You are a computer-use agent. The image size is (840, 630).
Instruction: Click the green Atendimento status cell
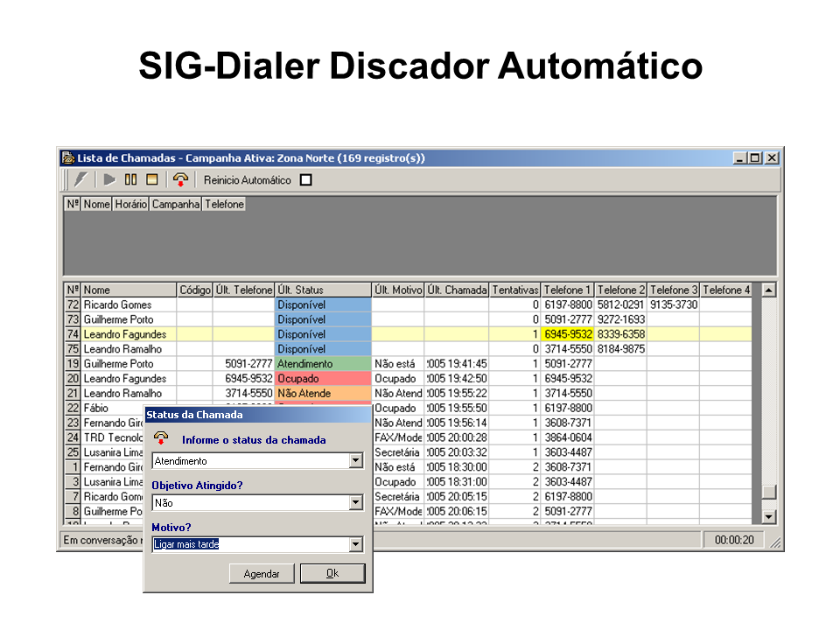coord(323,364)
